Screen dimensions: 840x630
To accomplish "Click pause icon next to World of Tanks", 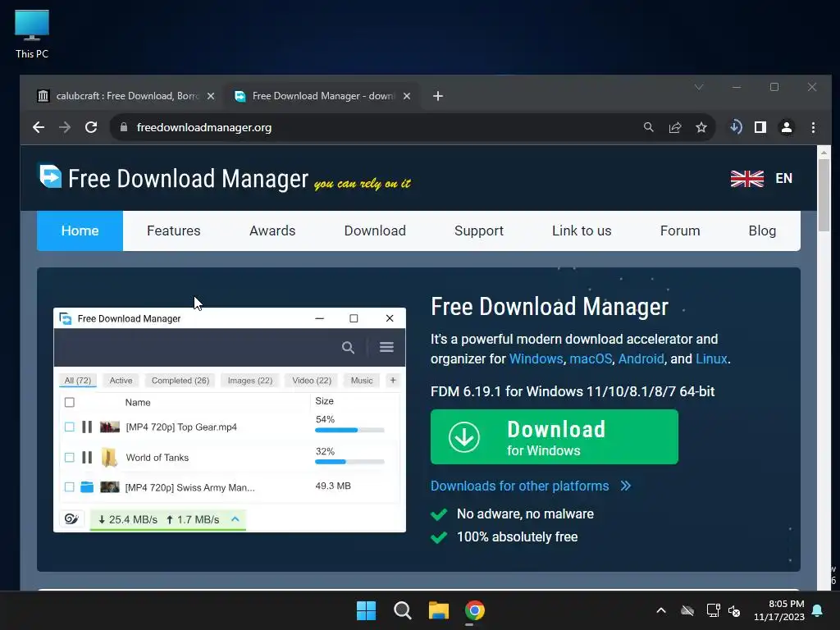I will click(x=87, y=458).
